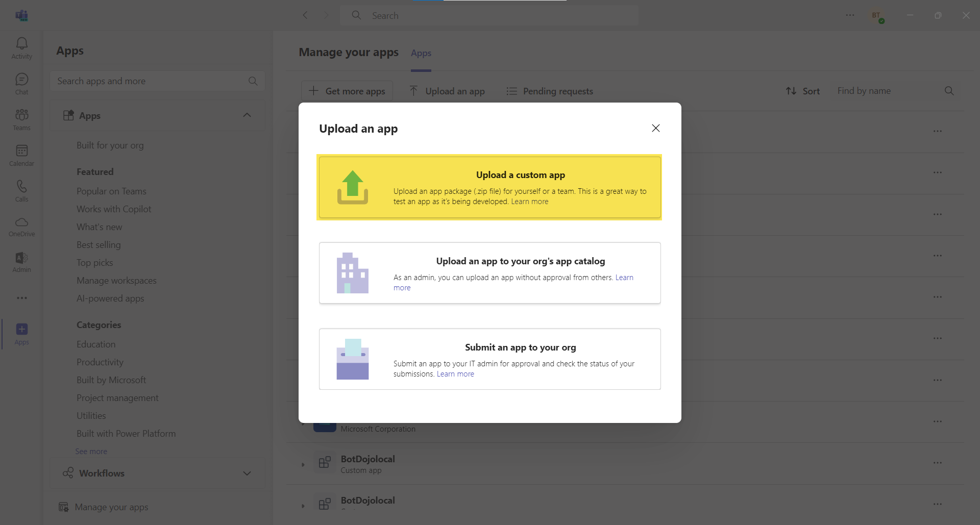Open more options for Microsoft Corporation row
The image size is (980, 525).
(938, 421)
